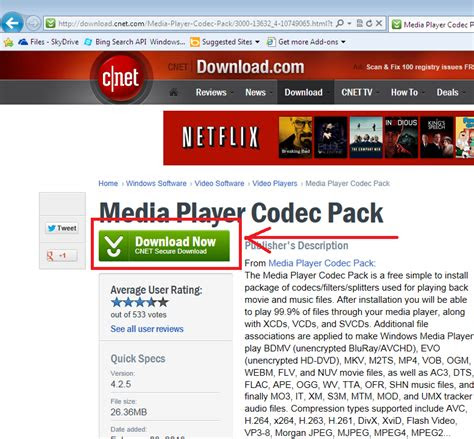The height and width of the screenshot is (439, 474).
Task: Open the Reviews navigation menu
Action: [x=211, y=92]
